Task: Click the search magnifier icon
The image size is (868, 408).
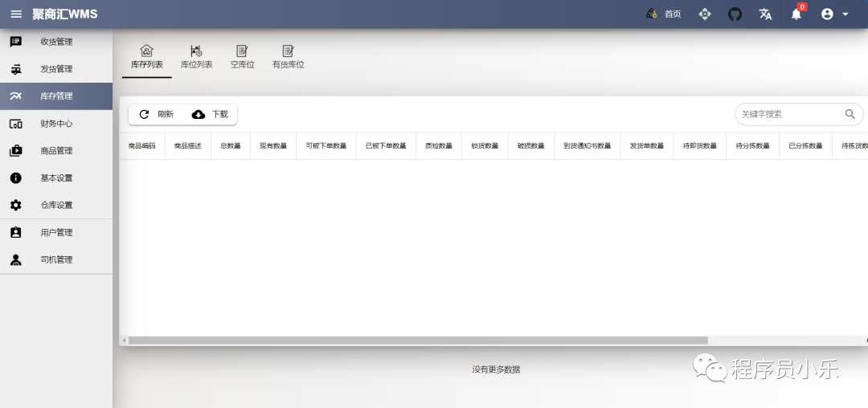Action: [850, 114]
